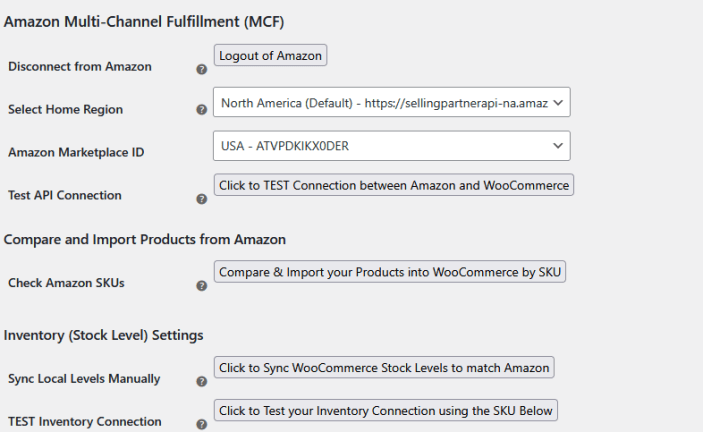
Task: Click help icon beside Test API Connection
Action: 201,199
